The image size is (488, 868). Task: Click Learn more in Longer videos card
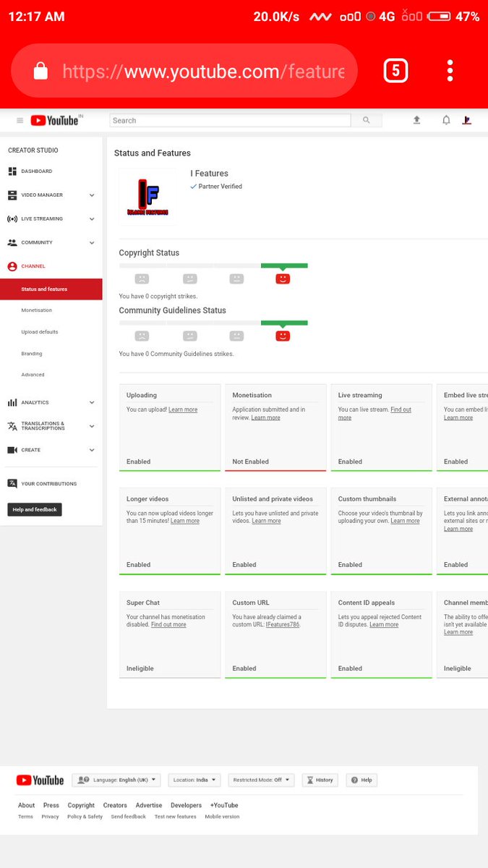pos(185,521)
